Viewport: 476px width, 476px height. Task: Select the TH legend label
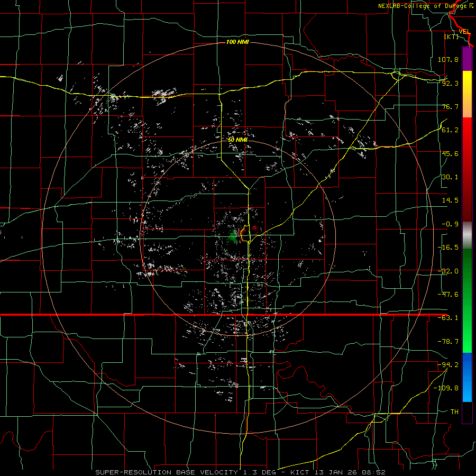click(x=454, y=411)
